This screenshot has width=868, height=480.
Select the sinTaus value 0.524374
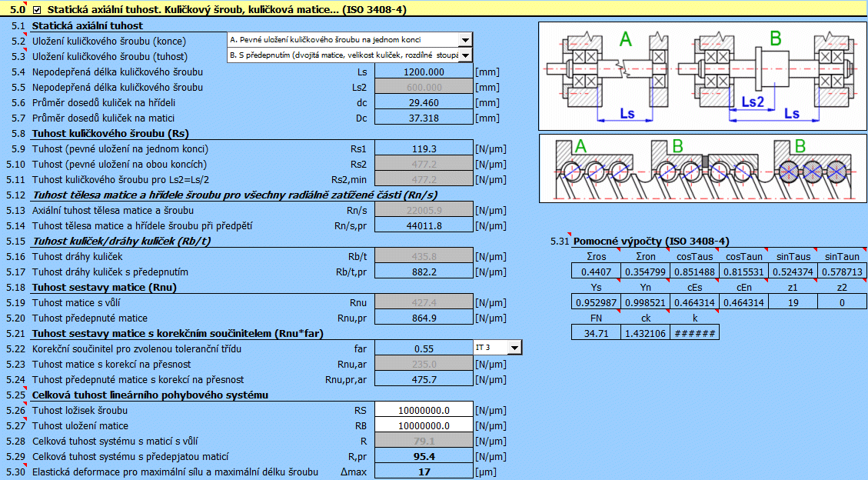point(793,272)
